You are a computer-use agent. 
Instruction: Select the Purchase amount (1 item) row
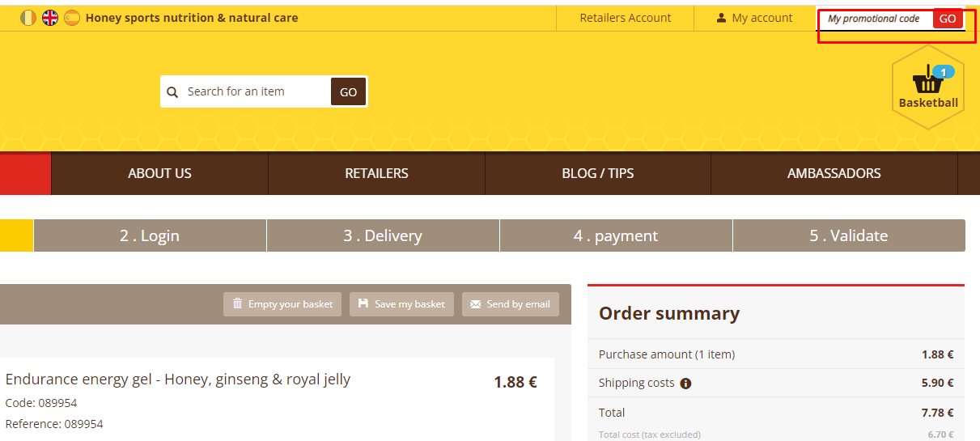(x=776, y=354)
